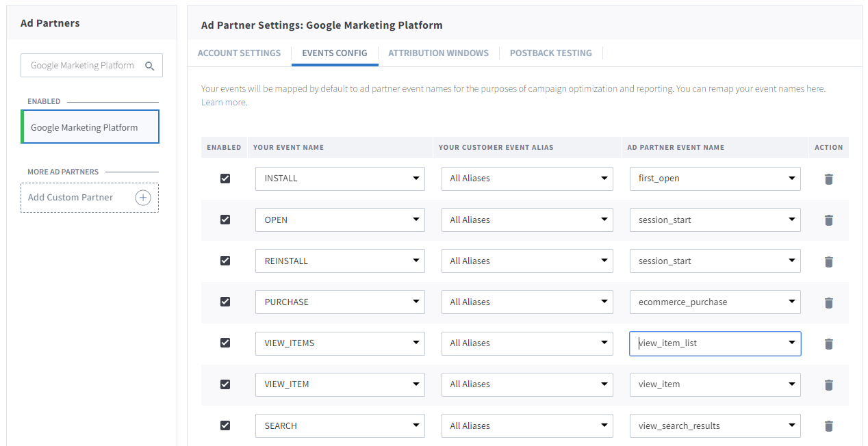Delete the OPEN event mapping
The width and height of the screenshot is (868, 446).
tap(828, 220)
